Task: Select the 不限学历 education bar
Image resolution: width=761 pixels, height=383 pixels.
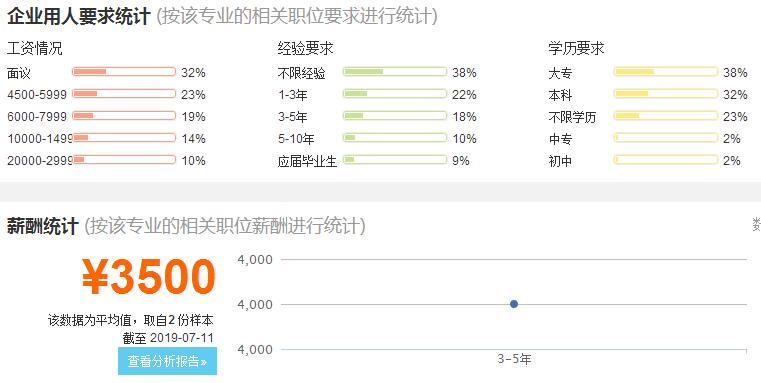Action: pyautogui.click(x=665, y=116)
